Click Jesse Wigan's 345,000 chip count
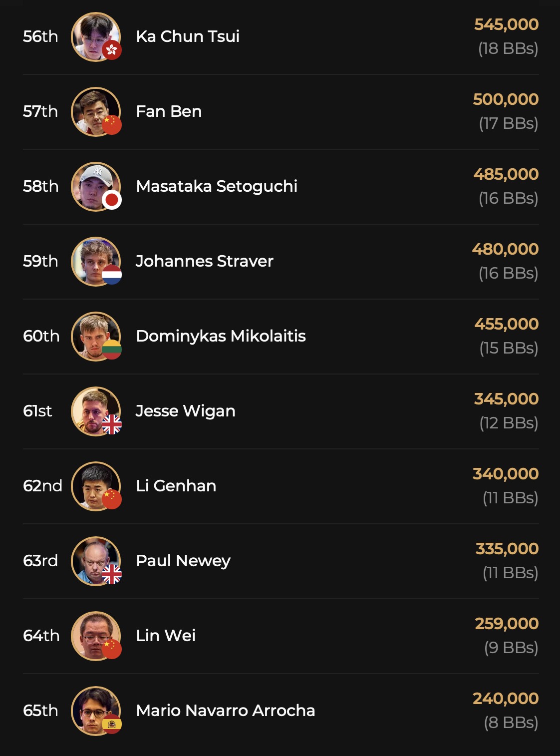The height and width of the screenshot is (756, 560). point(506,399)
